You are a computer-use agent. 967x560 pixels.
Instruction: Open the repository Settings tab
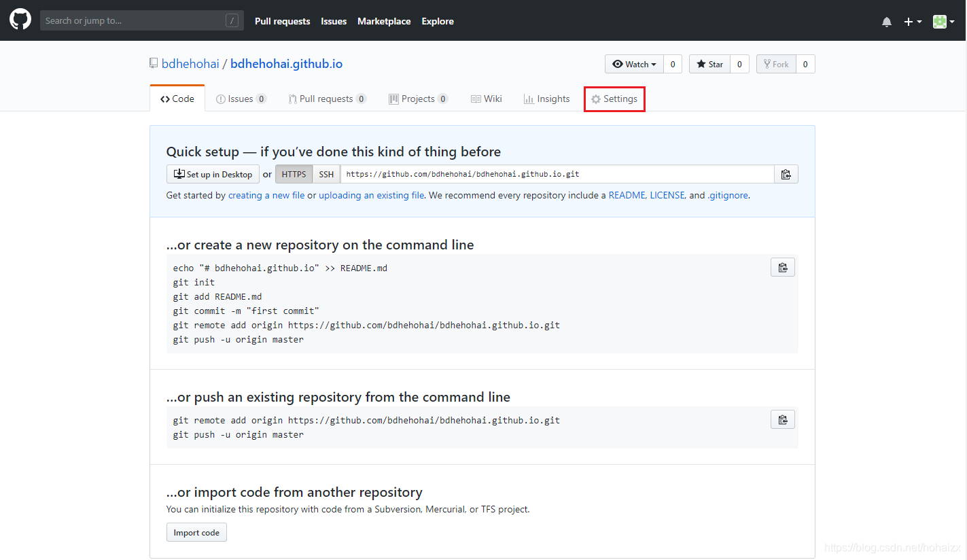(x=614, y=99)
